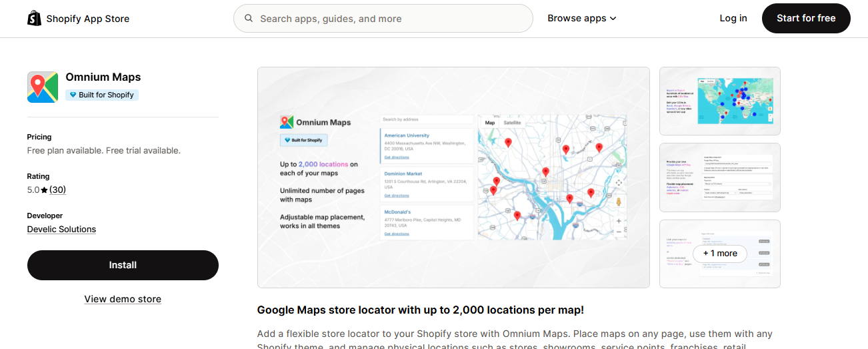Open the main store locator screenshot

[x=453, y=178]
